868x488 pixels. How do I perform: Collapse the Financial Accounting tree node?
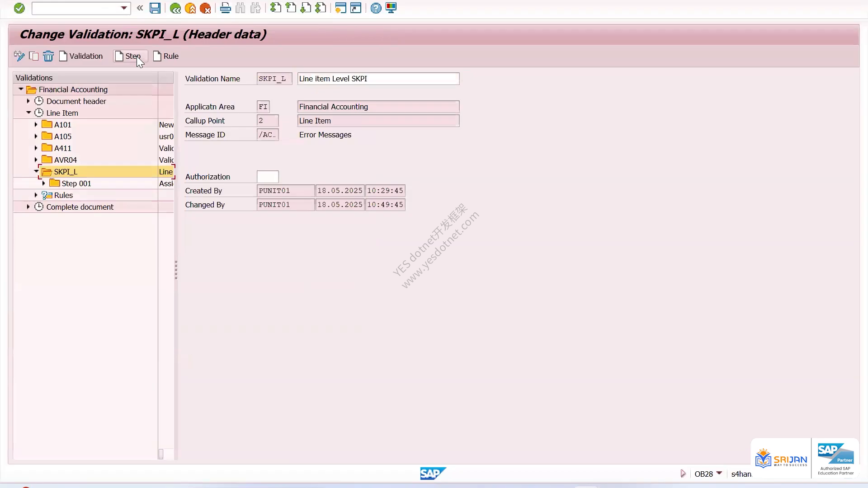pyautogui.click(x=21, y=89)
